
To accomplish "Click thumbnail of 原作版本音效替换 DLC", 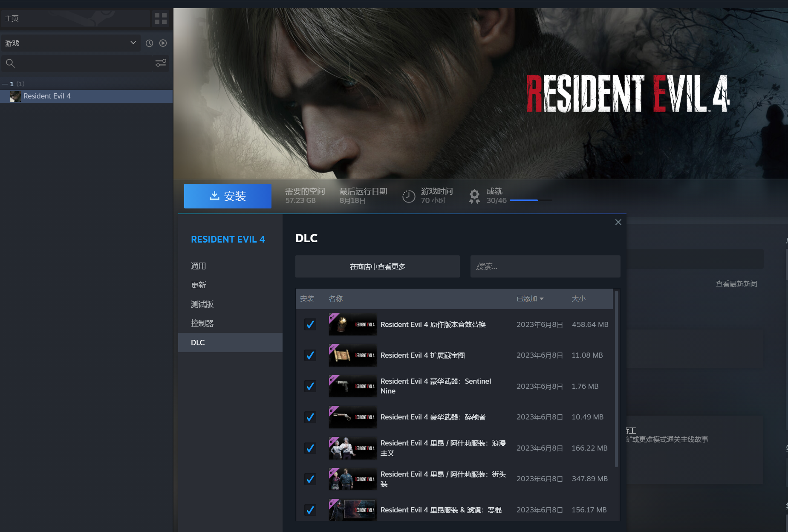I will (352, 324).
